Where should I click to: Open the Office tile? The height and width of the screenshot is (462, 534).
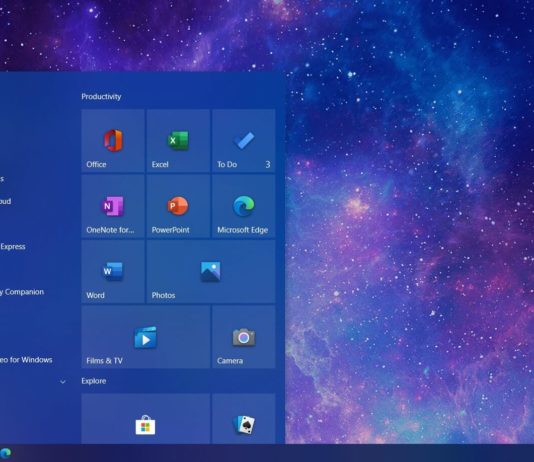pos(113,141)
